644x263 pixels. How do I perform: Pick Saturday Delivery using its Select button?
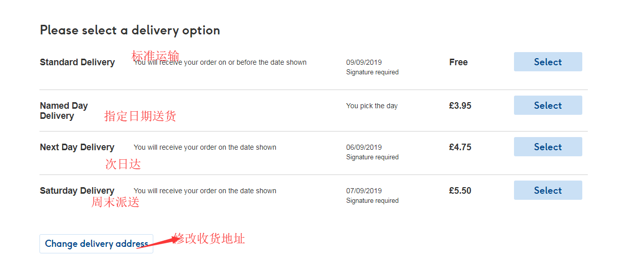click(548, 190)
